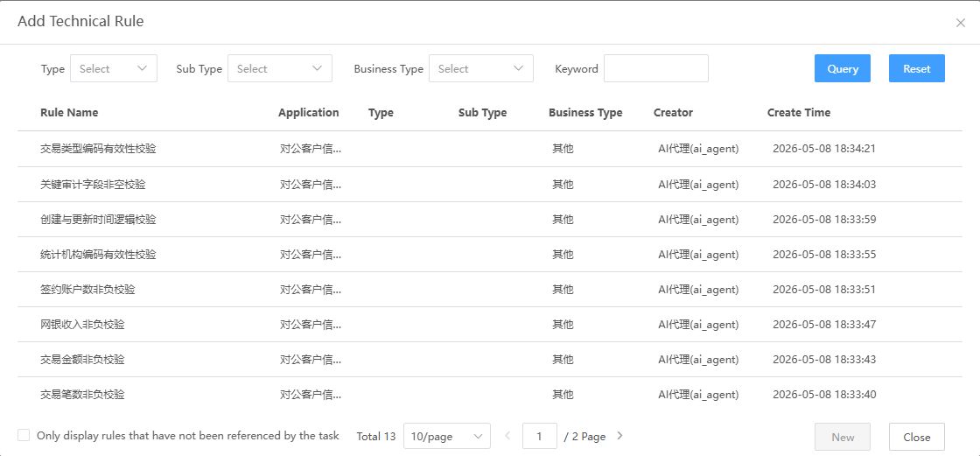Click create time 2026-05-08 18:33:47
Image resolution: width=980 pixels, height=456 pixels.
(x=824, y=325)
